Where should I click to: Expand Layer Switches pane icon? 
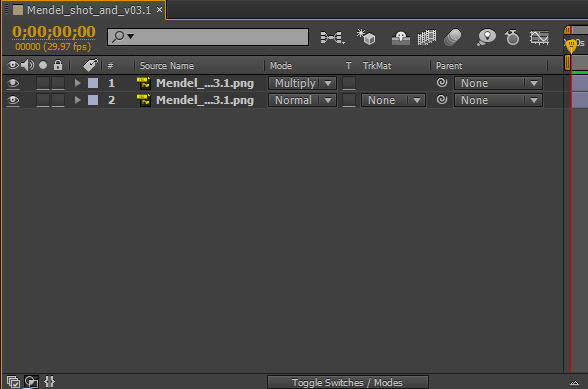[x=14, y=382]
